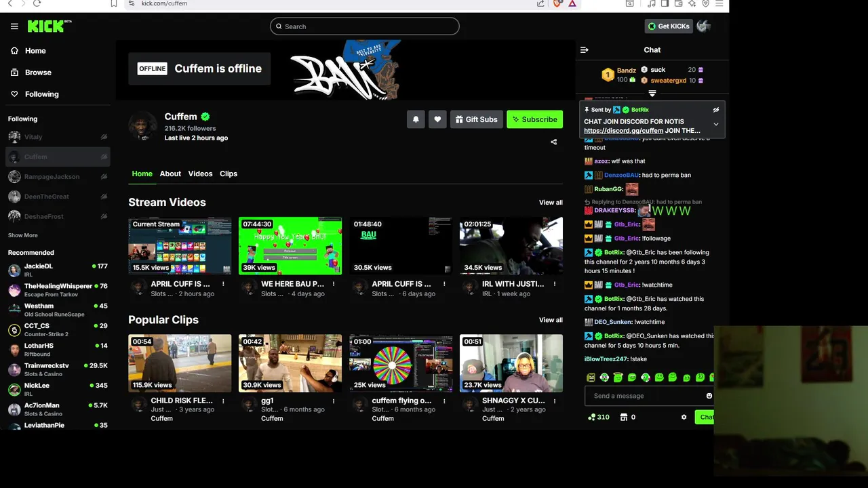Open the discord.gg/cuffem link
The height and width of the screenshot is (488, 868).
[x=623, y=131]
